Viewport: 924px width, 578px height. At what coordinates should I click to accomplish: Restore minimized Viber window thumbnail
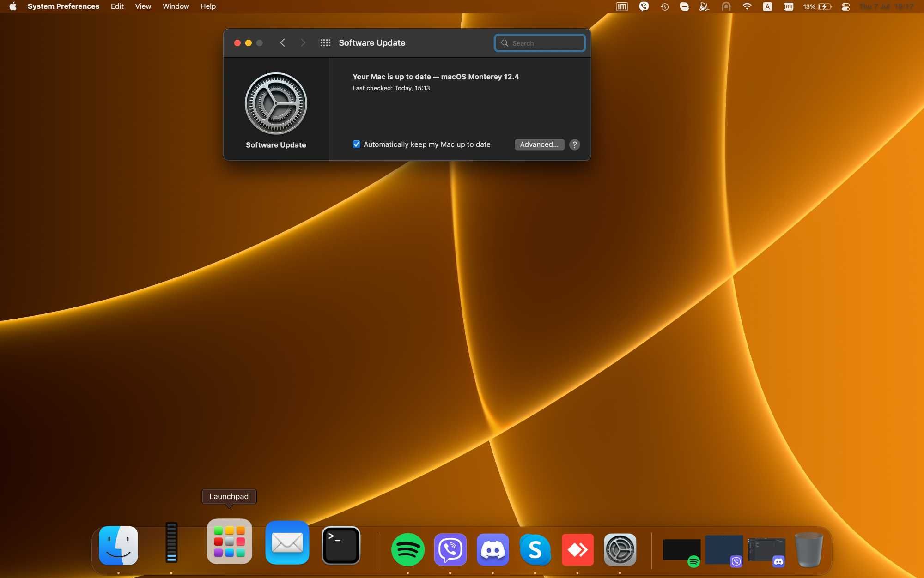[724, 550]
